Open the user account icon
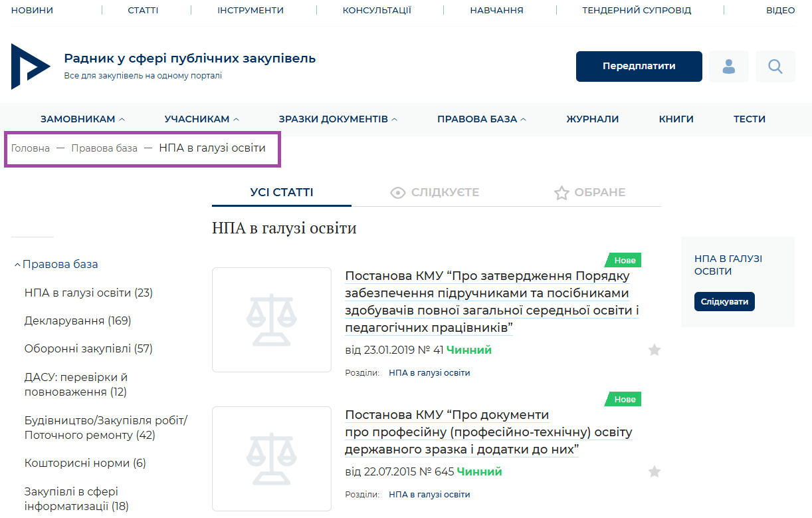 [729, 66]
